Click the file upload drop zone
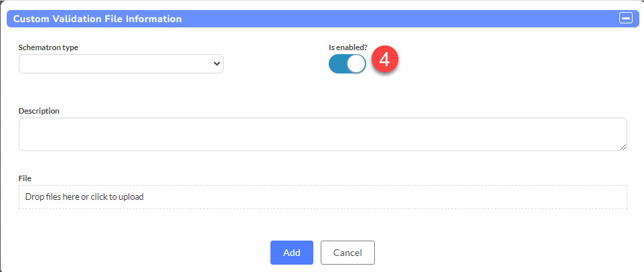Image resolution: width=644 pixels, height=272 pixels. point(323,197)
